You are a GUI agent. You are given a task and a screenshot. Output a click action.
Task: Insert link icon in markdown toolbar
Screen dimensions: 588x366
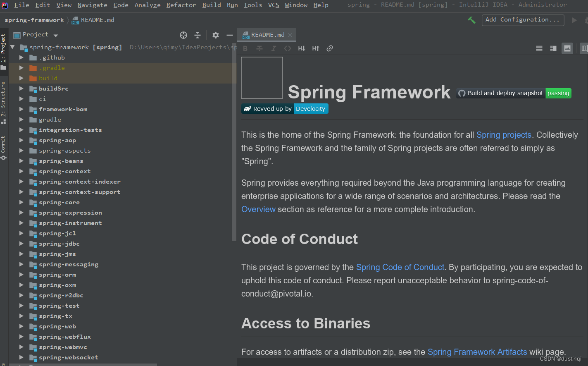(x=330, y=48)
